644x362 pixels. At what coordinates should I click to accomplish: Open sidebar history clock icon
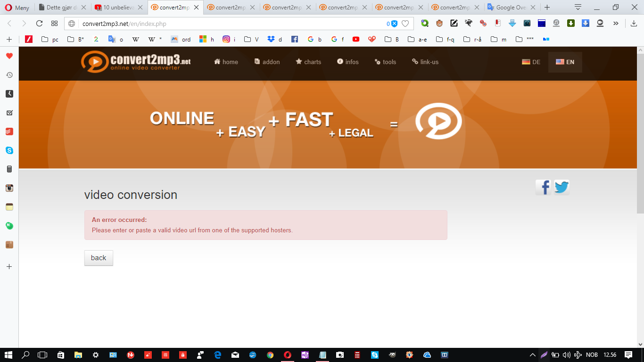[9, 75]
